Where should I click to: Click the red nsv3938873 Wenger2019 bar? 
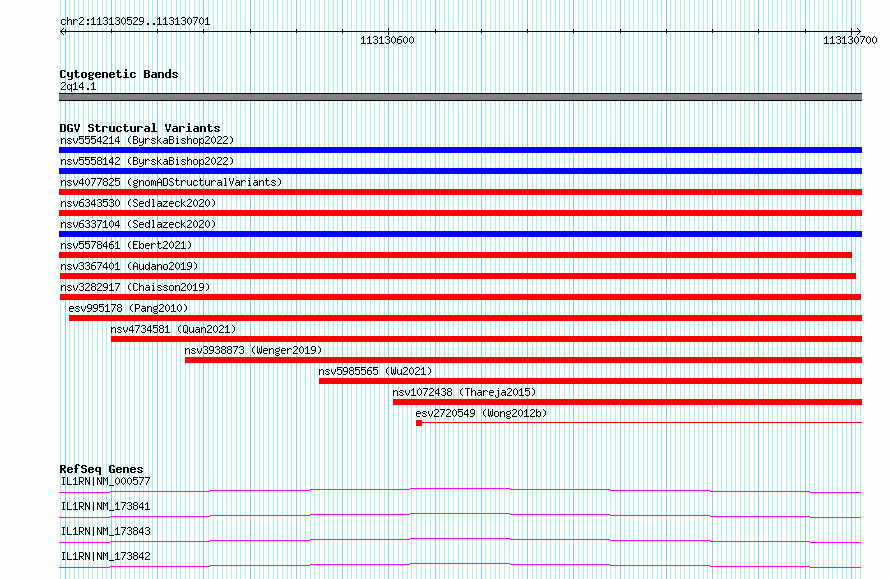[523, 360]
